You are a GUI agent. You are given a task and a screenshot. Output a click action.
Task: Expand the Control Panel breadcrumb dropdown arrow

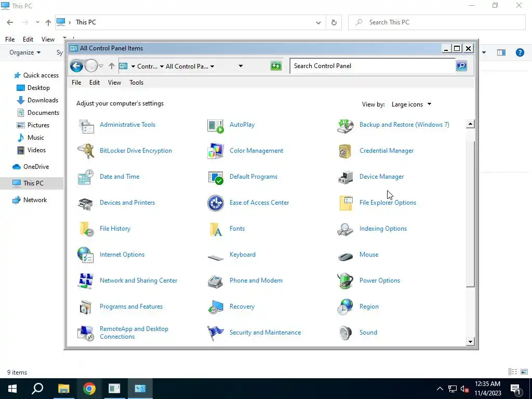pyautogui.click(x=162, y=66)
